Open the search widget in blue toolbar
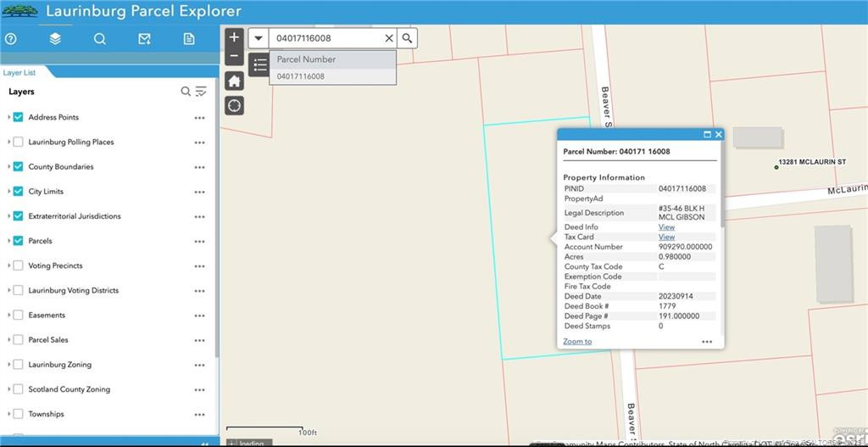This screenshot has height=447, width=868. (x=100, y=39)
